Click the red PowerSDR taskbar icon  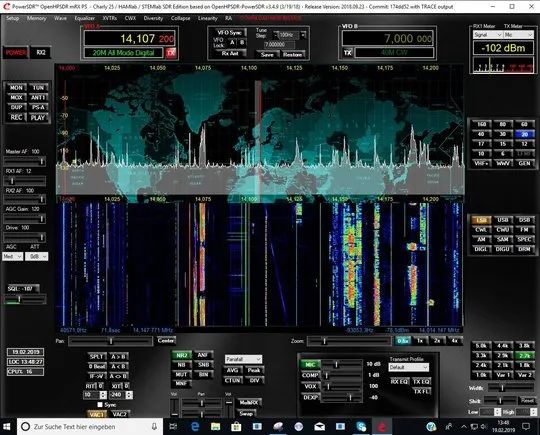coord(382,427)
